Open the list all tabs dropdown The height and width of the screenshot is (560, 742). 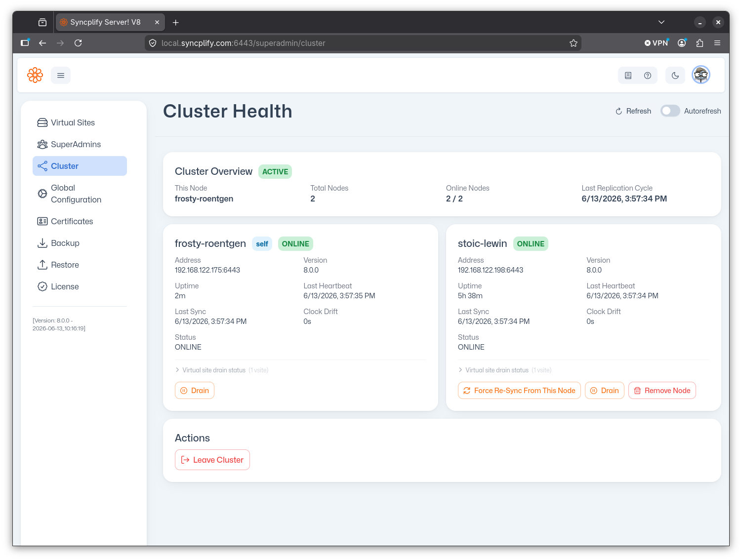661,22
